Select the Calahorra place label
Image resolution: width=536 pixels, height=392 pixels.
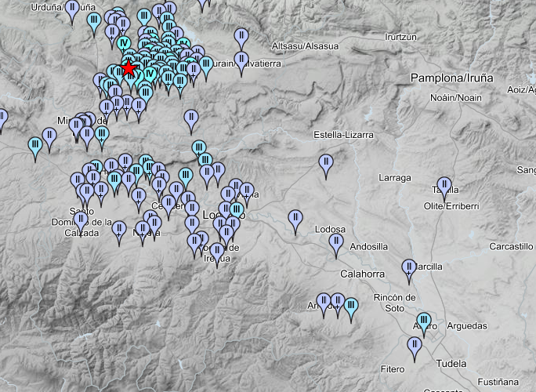point(362,274)
